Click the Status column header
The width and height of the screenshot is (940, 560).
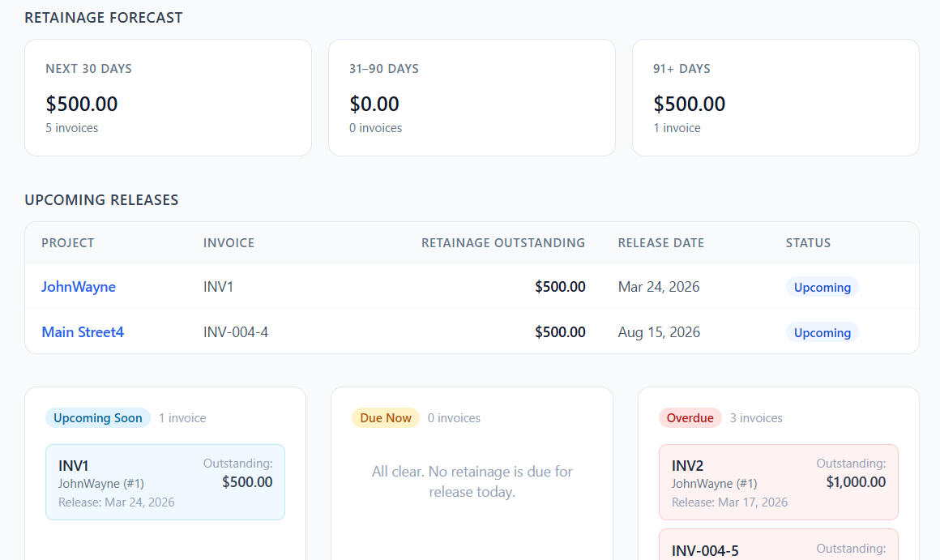click(808, 243)
